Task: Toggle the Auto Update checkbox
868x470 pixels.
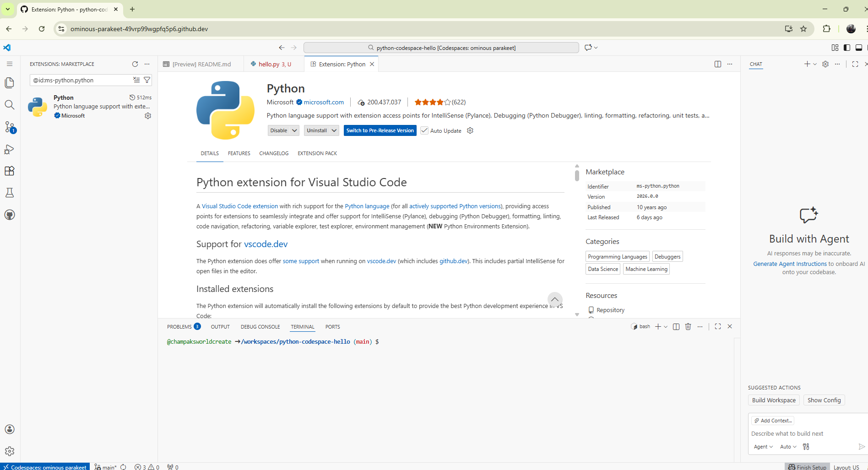Action: pos(424,131)
